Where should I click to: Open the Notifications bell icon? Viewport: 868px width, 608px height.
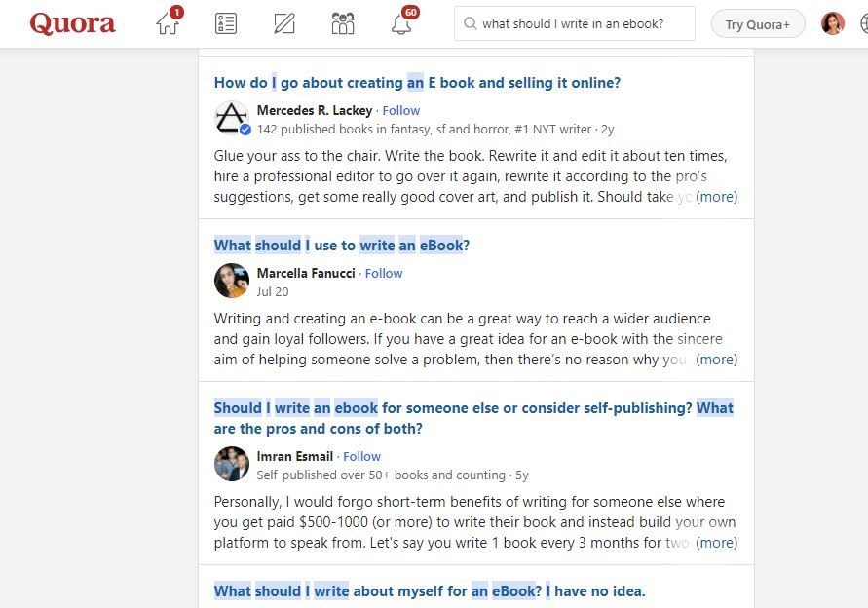(x=401, y=23)
